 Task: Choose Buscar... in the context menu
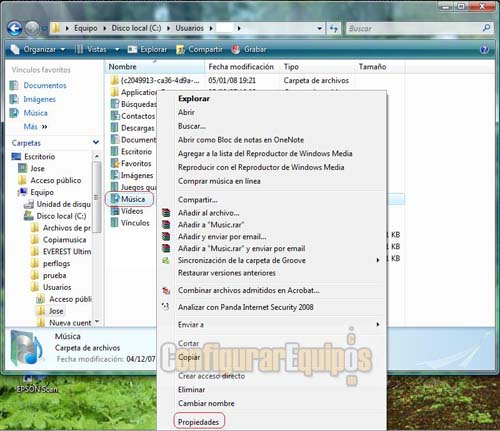tap(192, 126)
